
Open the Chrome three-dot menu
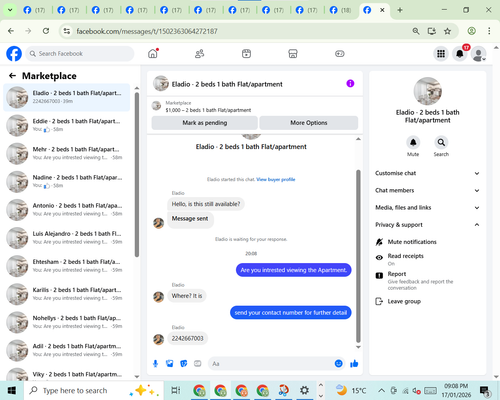(489, 31)
